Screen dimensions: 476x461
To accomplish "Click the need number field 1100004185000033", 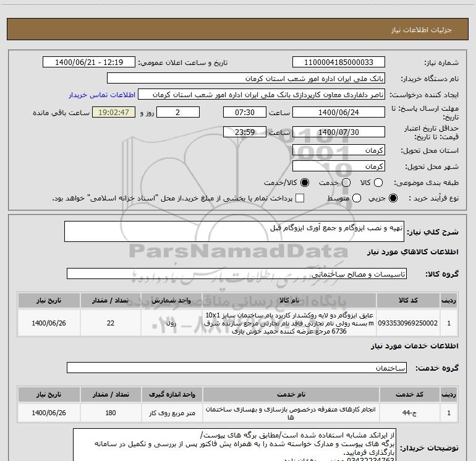I will tap(339, 62).
